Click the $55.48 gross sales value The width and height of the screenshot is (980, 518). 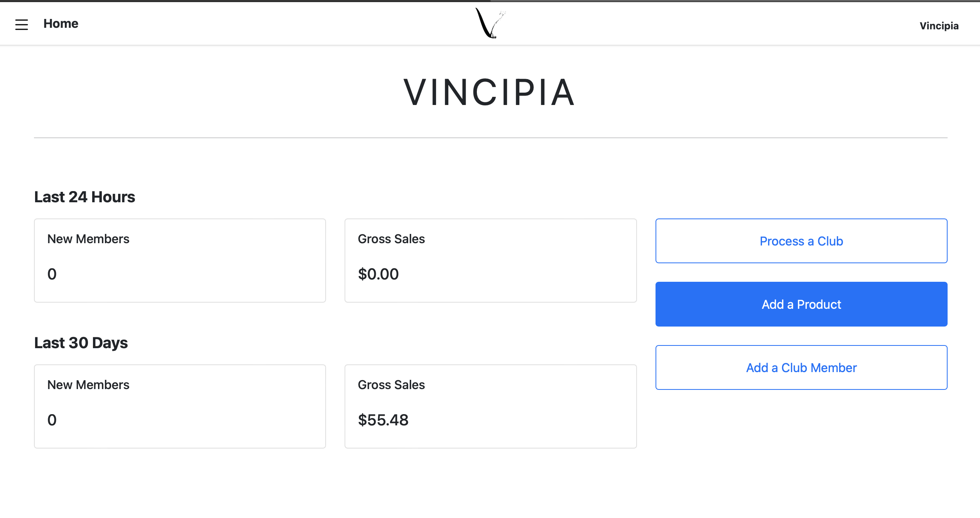click(383, 420)
